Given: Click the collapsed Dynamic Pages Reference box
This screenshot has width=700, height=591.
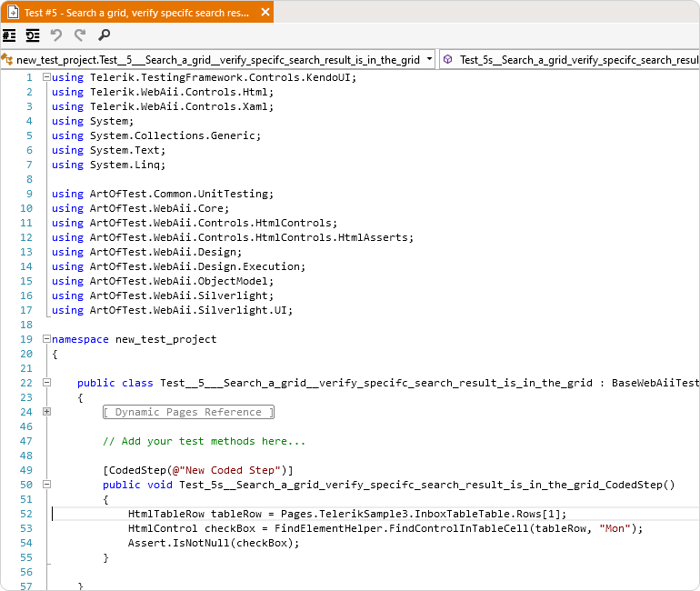Looking at the screenshot, I should (x=188, y=412).
